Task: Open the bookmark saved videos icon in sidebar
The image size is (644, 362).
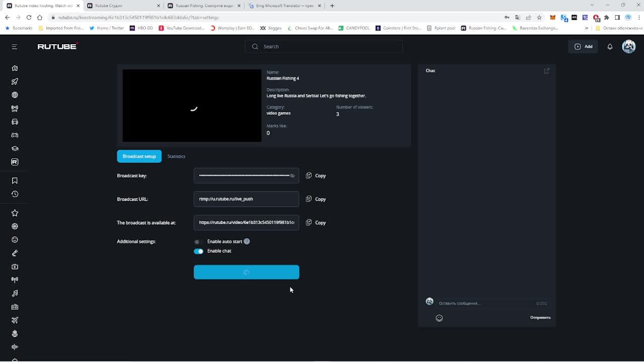Action: [x=15, y=180]
